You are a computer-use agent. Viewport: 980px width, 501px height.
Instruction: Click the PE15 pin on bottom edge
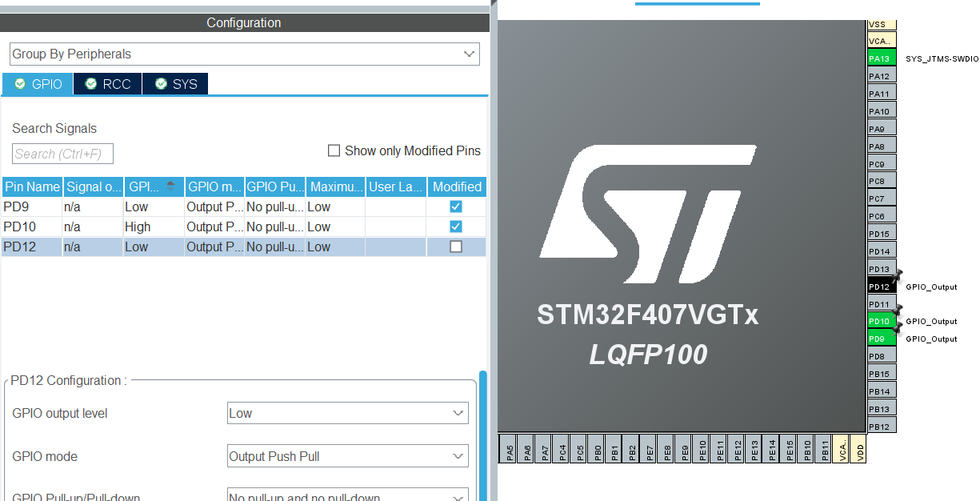tap(790, 448)
